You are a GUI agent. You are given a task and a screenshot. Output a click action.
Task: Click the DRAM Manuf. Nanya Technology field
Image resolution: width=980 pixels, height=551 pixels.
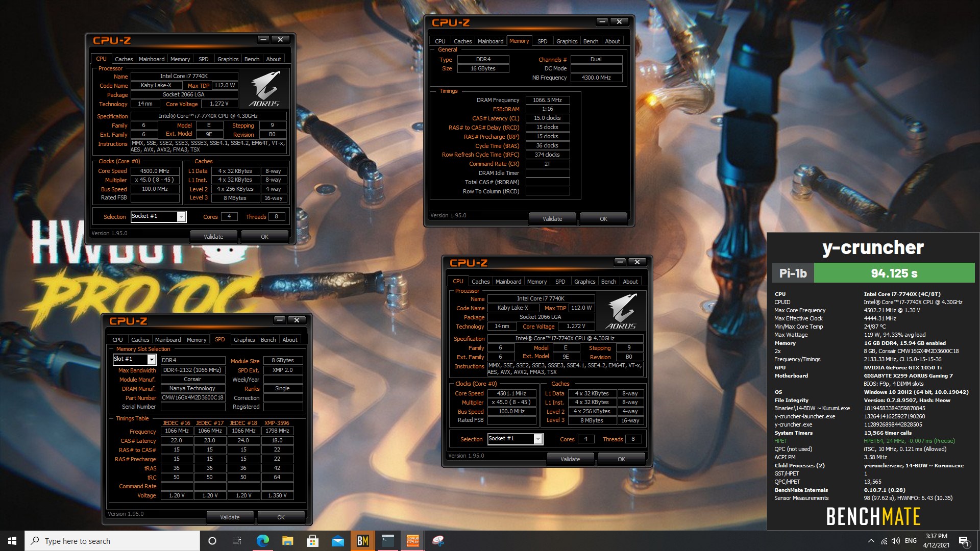click(192, 388)
